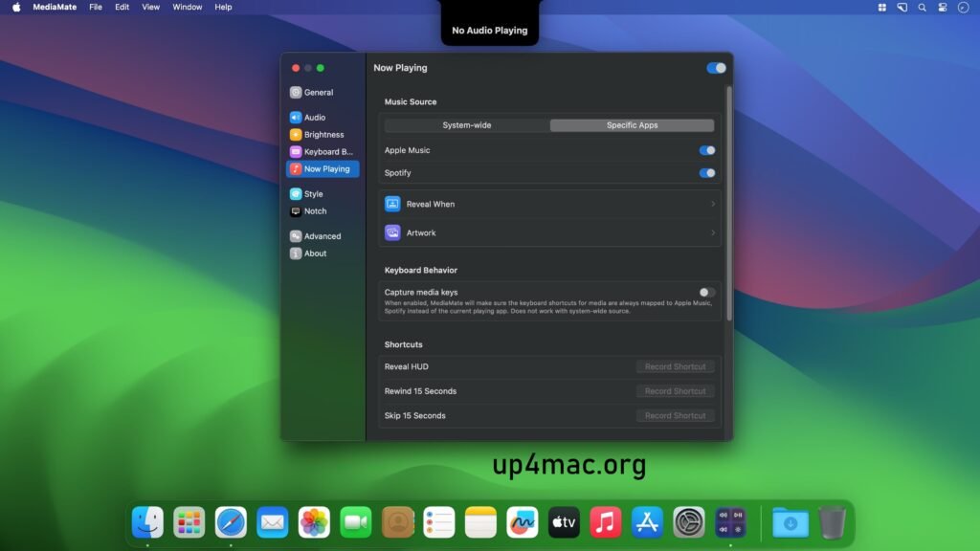Record a shortcut for Reveal HUD
The image size is (980, 551).
click(676, 366)
